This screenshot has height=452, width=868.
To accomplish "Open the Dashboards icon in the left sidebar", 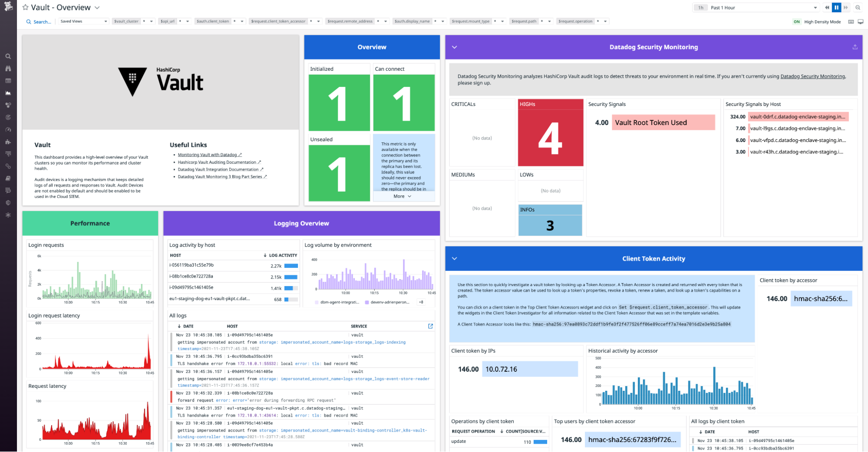I will pos(8,80).
